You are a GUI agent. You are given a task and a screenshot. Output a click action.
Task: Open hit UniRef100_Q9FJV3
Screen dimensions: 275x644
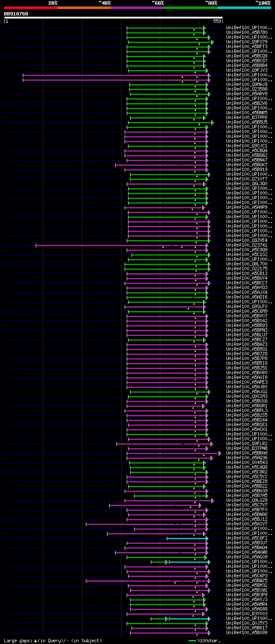coord(247,70)
